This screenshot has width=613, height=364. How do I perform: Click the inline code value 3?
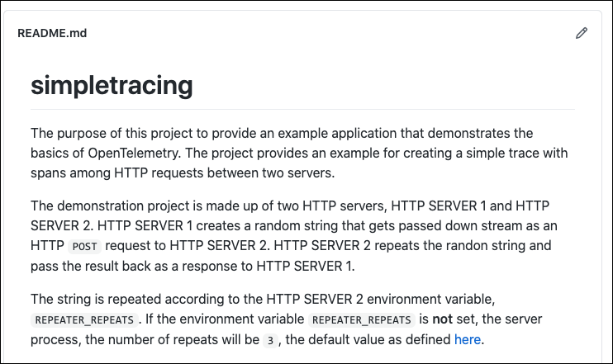269,340
